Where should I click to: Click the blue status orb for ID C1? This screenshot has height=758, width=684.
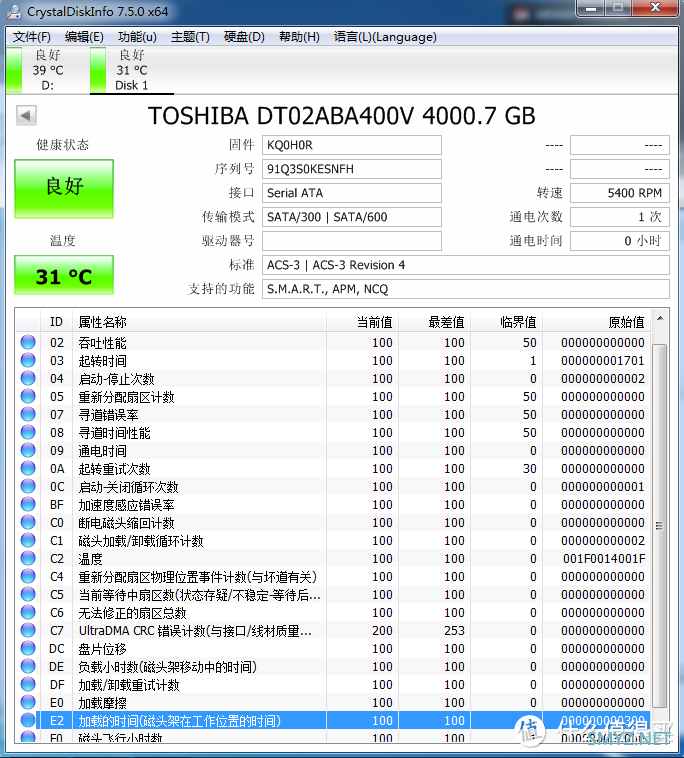point(28,540)
